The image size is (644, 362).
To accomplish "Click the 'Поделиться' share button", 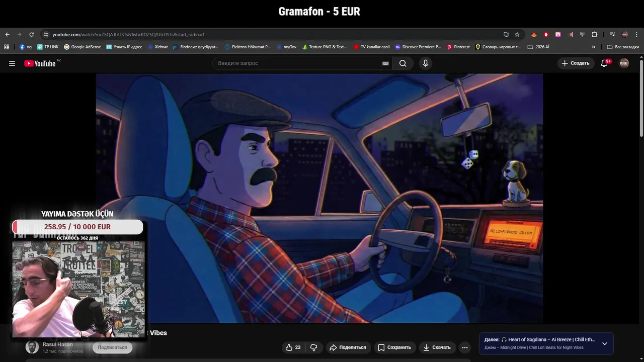I will click(x=348, y=347).
